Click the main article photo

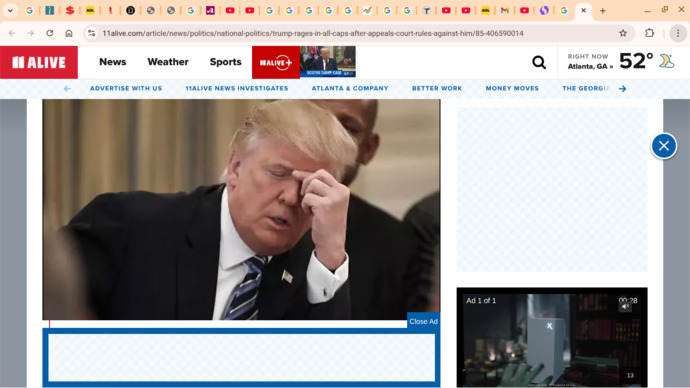point(241,209)
